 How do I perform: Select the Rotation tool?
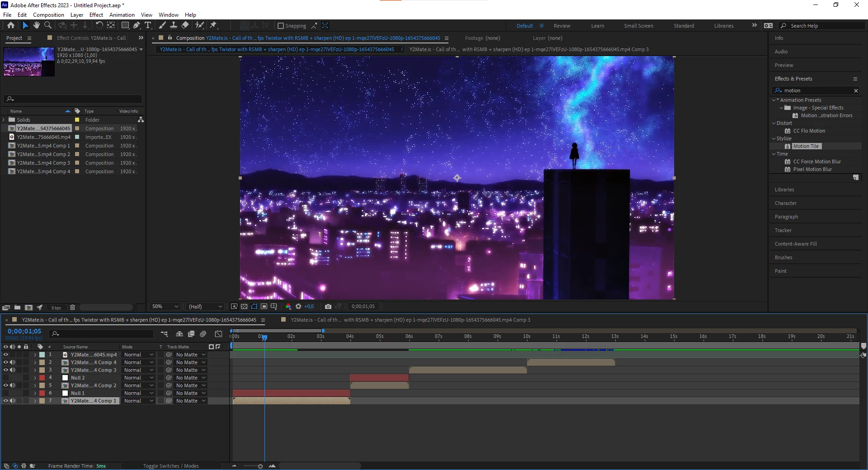(99, 25)
